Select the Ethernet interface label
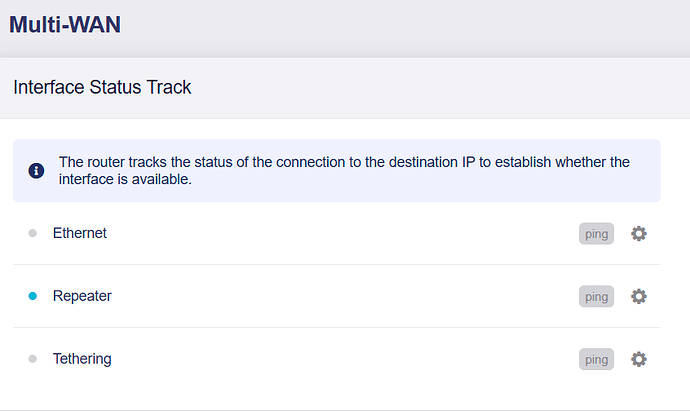This screenshot has height=411, width=690. pyautogui.click(x=80, y=233)
